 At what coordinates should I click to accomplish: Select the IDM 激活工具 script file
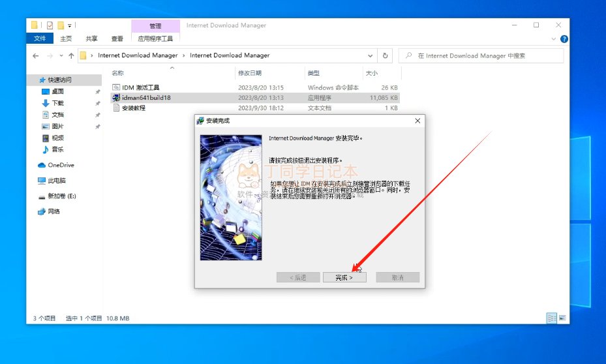[141, 87]
